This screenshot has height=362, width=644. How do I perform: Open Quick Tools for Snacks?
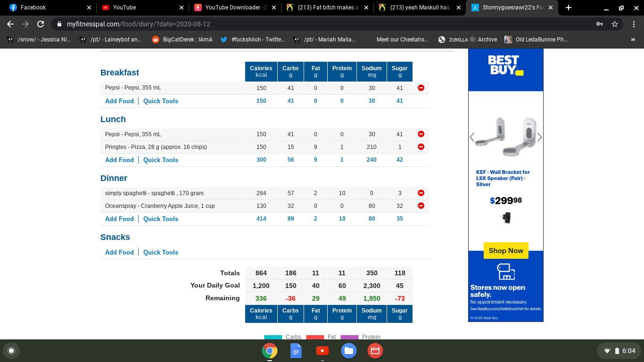[x=161, y=252]
